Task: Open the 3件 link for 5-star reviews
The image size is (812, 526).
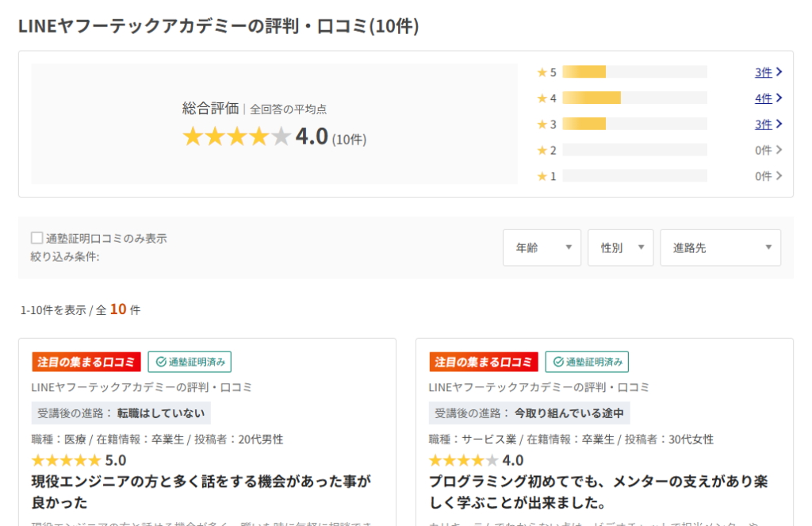Action: [x=764, y=72]
